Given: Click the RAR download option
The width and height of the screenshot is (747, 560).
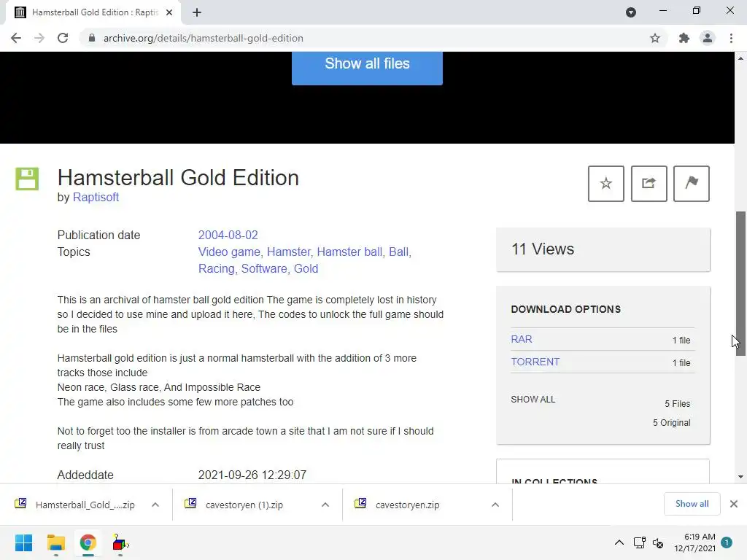Looking at the screenshot, I should [522, 339].
